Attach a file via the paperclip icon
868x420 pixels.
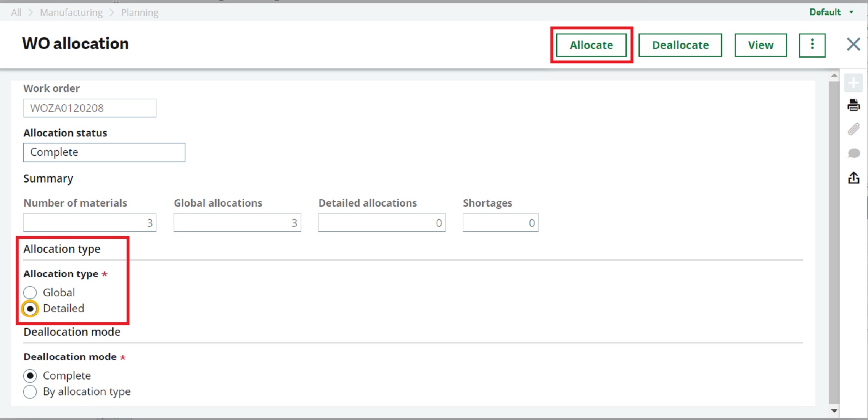tap(854, 129)
